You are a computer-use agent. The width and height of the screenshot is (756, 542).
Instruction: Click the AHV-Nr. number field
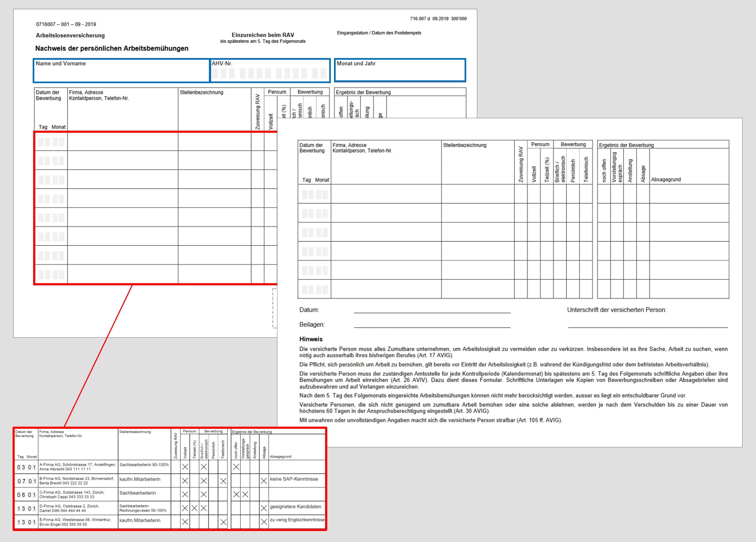[x=269, y=73]
